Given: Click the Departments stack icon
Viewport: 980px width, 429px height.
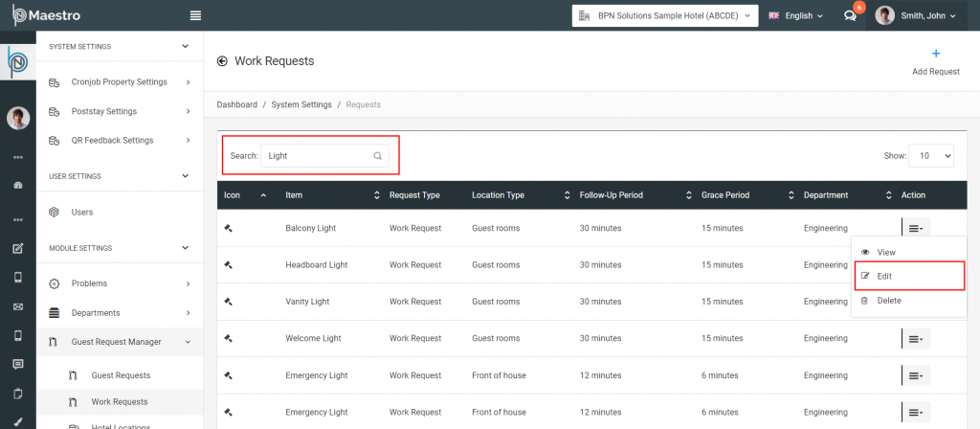Looking at the screenshot, I should [x=55, y=313].
